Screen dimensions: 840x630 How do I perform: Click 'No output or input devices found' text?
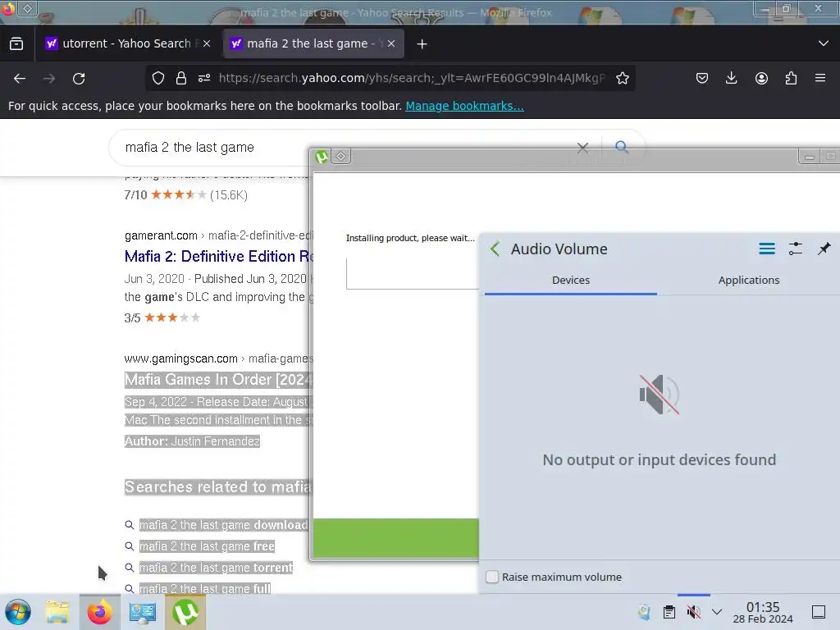pos(659,459)
